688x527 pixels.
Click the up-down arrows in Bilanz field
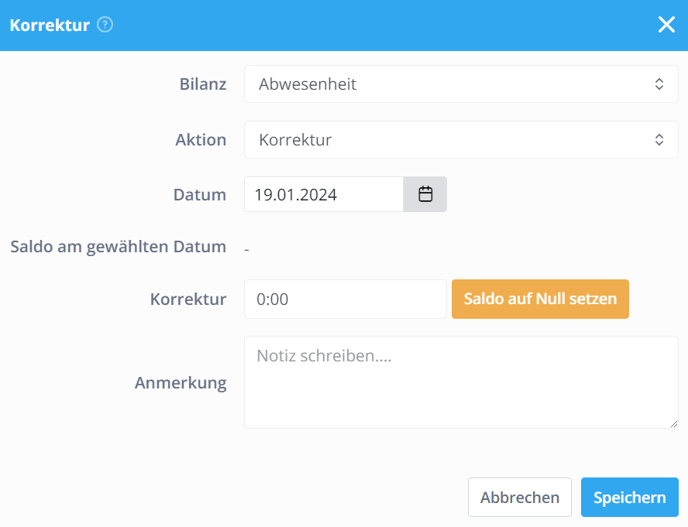click(x=659, y=84)
